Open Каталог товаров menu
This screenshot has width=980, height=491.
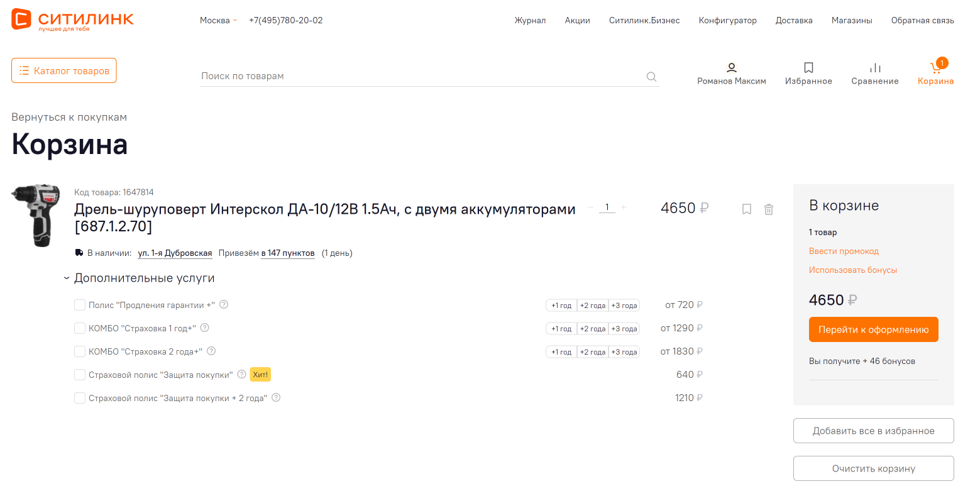pos(63,70)
